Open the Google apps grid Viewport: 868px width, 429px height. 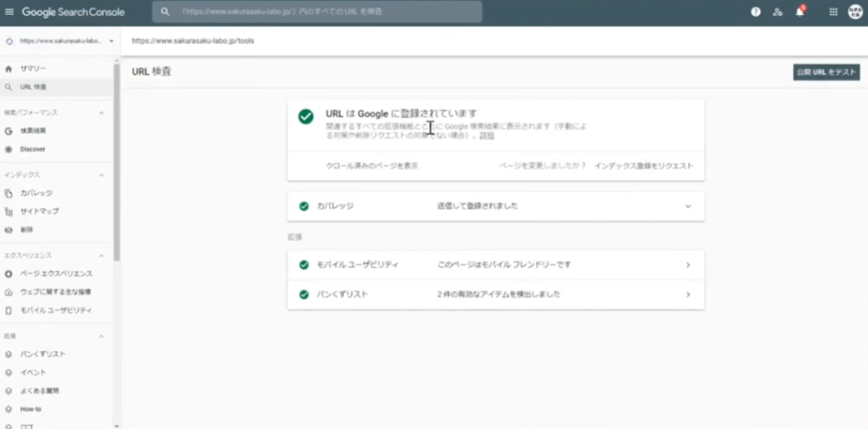click(x=833, y=12)
